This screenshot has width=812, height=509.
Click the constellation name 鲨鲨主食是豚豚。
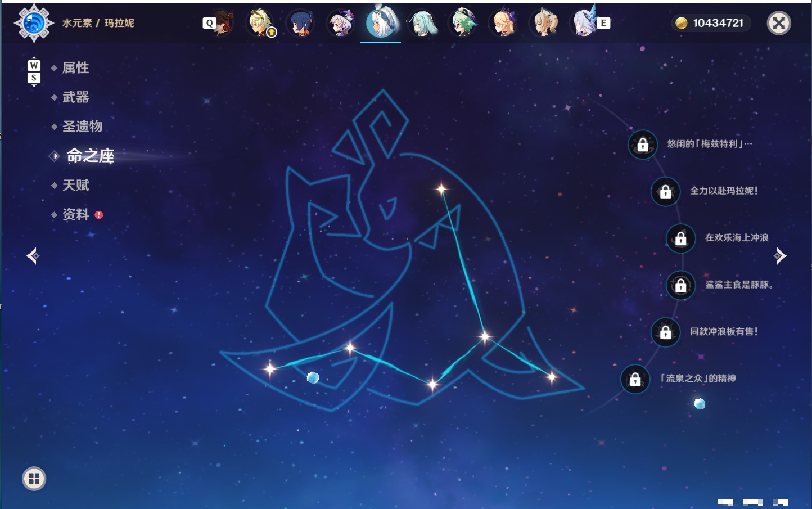click(739, 285)
